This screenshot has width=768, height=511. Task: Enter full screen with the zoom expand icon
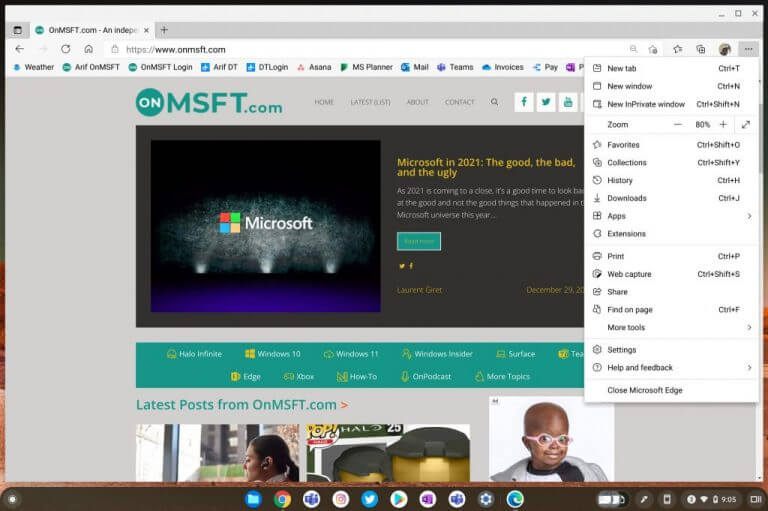coord(745,124)
